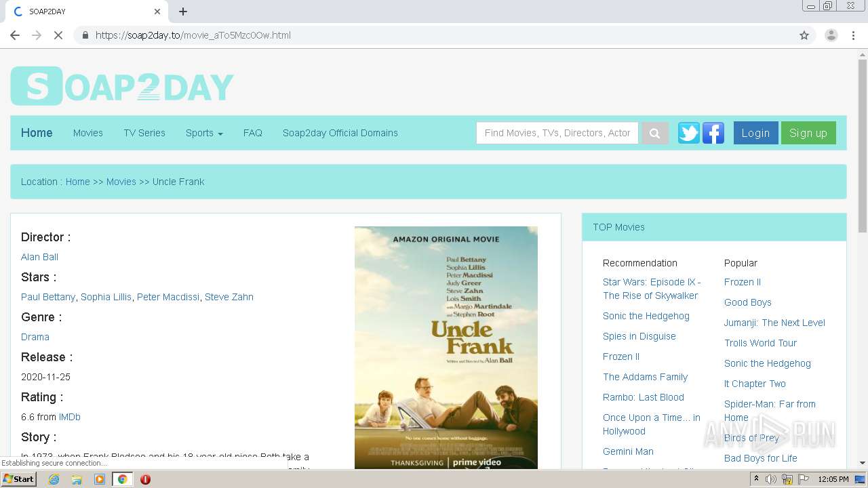
Task: Click Movies in breadcrumb location
Action: click(x=121, y=182)
